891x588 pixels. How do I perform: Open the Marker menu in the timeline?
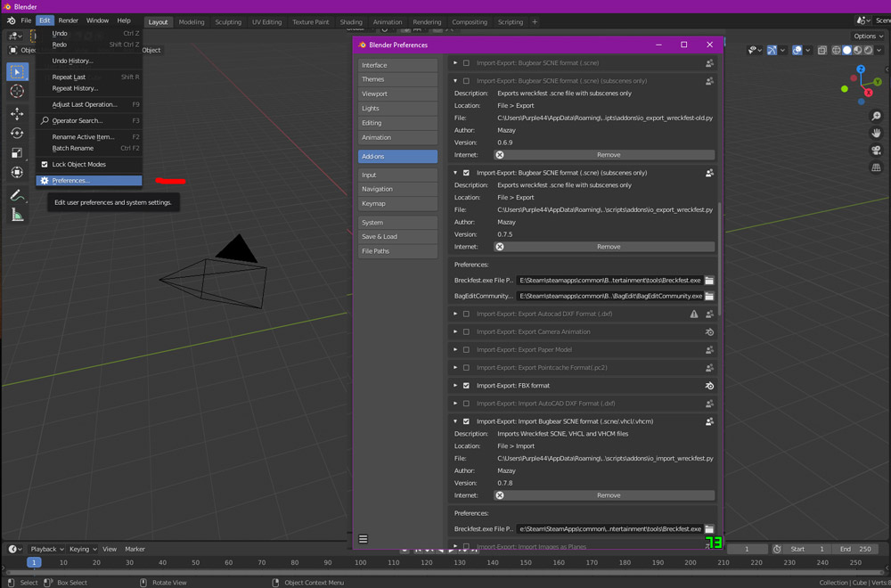pos(135,549)
